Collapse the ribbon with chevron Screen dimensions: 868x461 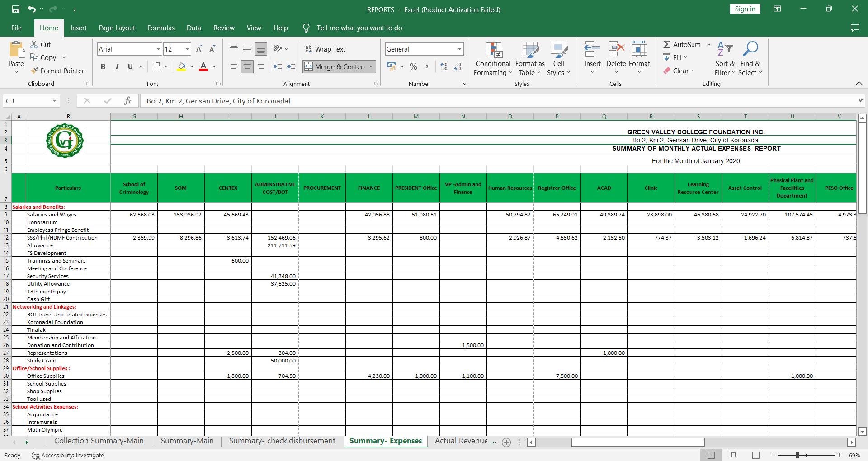[x=859, y=84]
